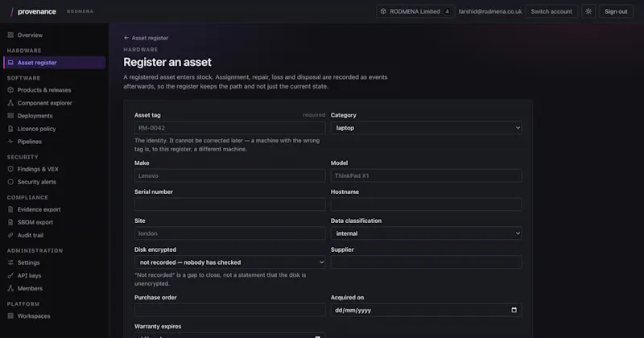Click the Warranty expires label
Screen dimensions: 644x338
[x=158, y=326]
